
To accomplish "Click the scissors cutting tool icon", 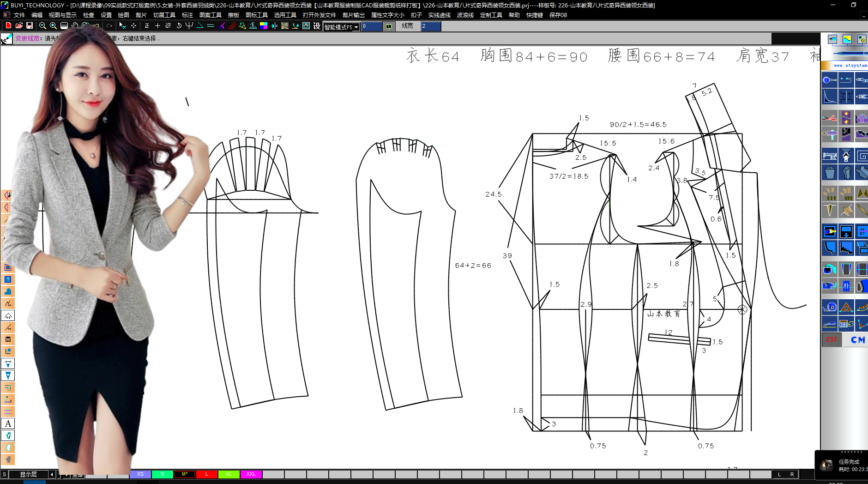I will [830, 118].
